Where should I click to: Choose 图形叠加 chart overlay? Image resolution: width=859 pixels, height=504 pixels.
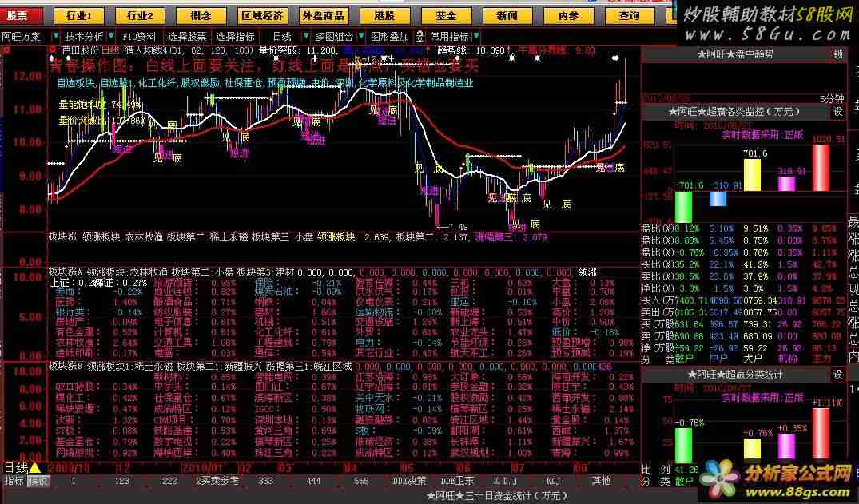390,37
